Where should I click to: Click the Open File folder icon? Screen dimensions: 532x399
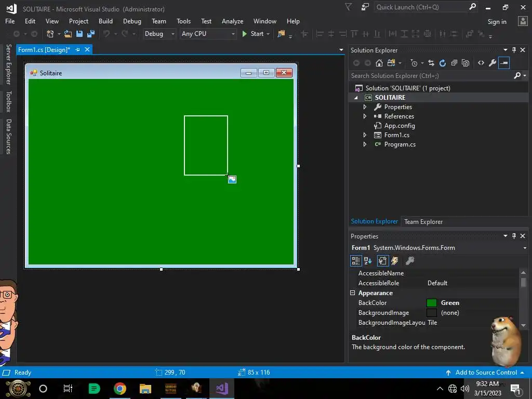68,34
